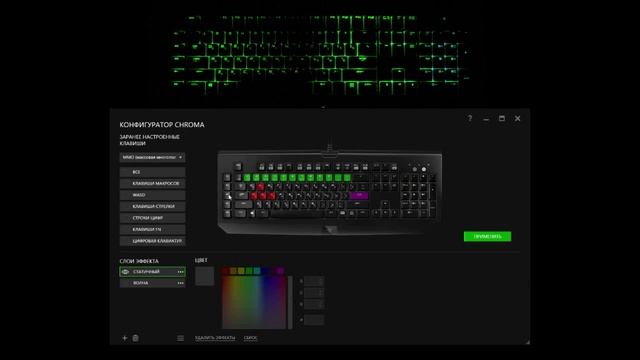640x360 pixels.
Task: Apply changes with the green ПРИМЕНИТЬ button
Action: pyautogui.click(x=487, y=236)
